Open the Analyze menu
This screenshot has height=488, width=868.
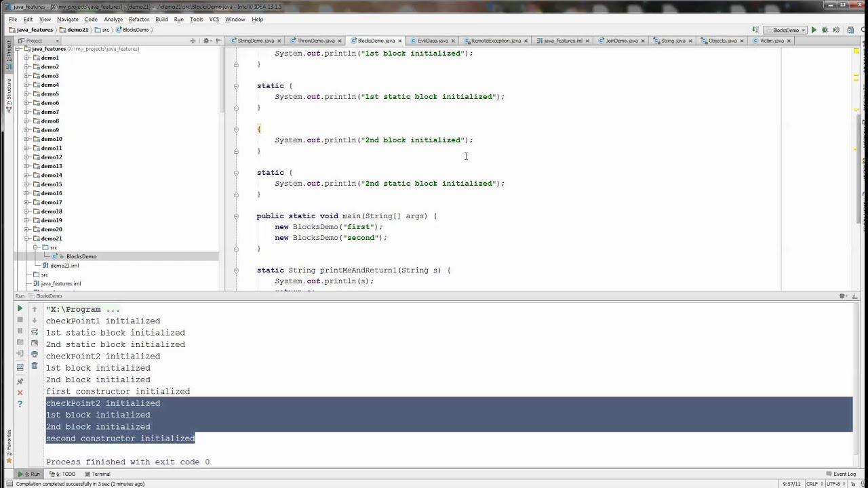(x=113, y=19)
